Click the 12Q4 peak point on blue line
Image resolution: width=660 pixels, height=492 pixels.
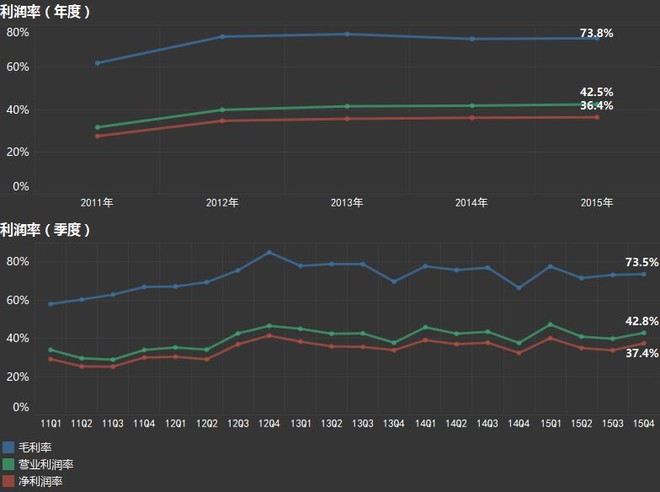269,252
